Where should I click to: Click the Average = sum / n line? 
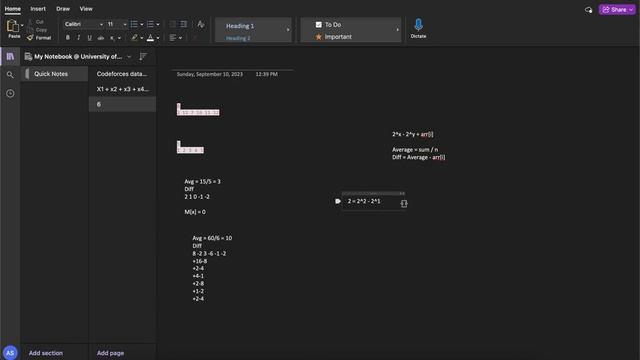[415, 150]
